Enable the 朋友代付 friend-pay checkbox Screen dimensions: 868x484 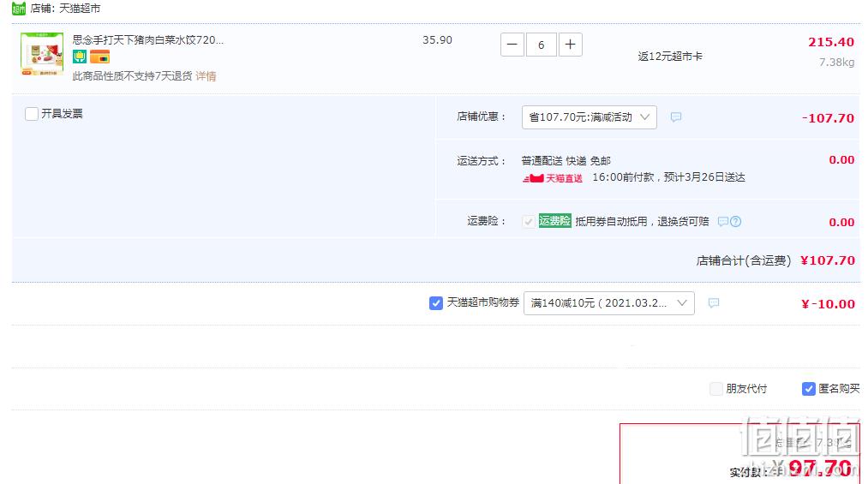tap(715, 389)
